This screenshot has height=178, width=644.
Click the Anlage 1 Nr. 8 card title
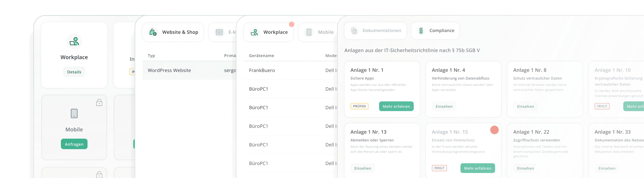(x=530, y=70)
